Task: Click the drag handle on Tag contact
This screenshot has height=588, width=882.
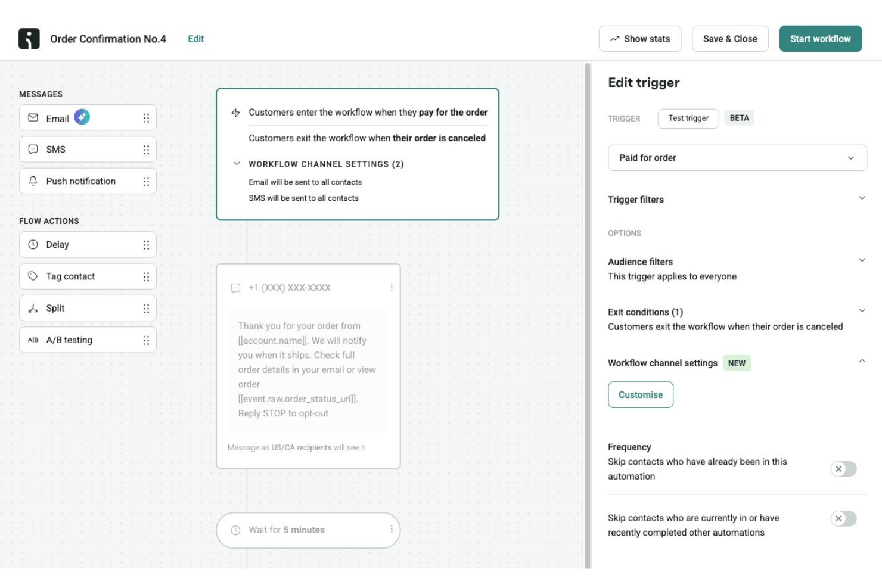Action: point(146,276)
